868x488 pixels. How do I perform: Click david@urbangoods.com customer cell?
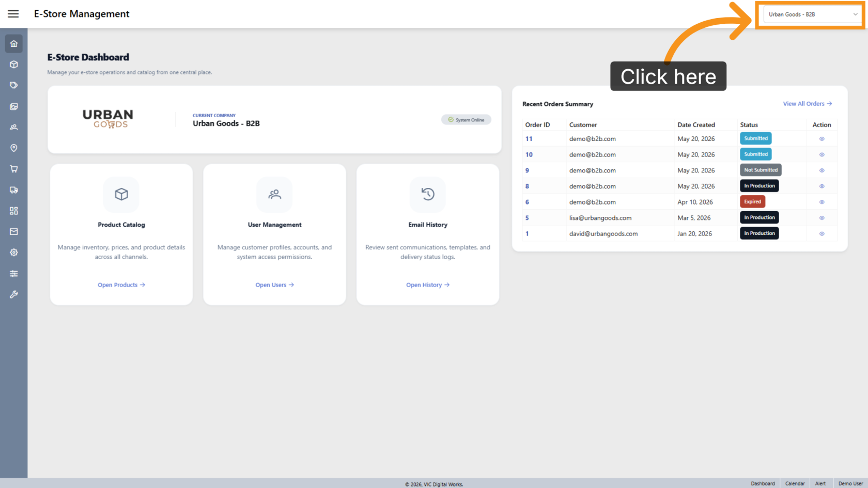(603, 234)
